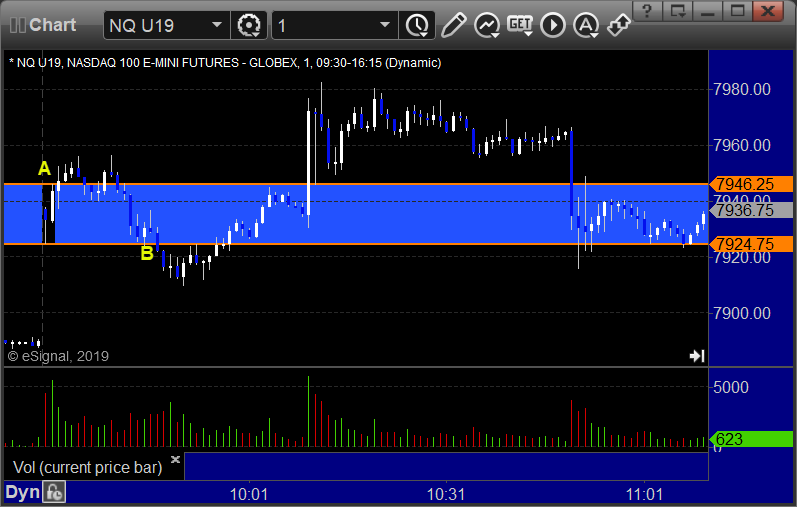
Task: Click the 5000 volume axis label
Action: [x=731, y=387]
